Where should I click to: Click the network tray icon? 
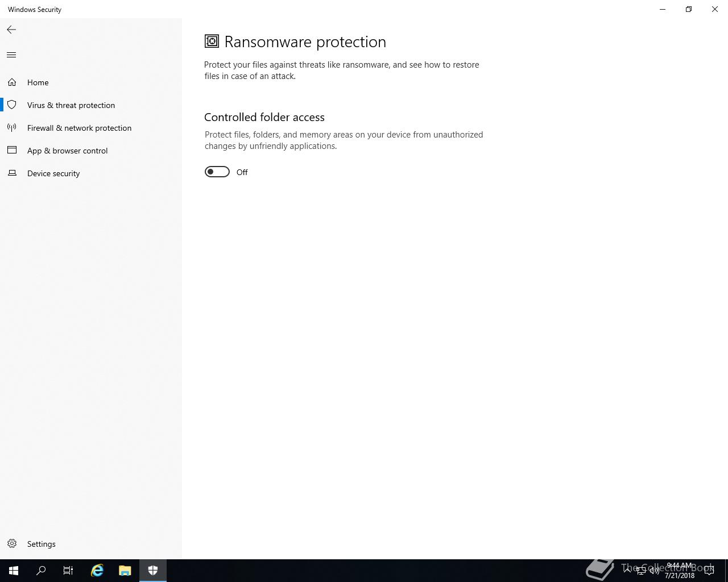coord(641,571)
